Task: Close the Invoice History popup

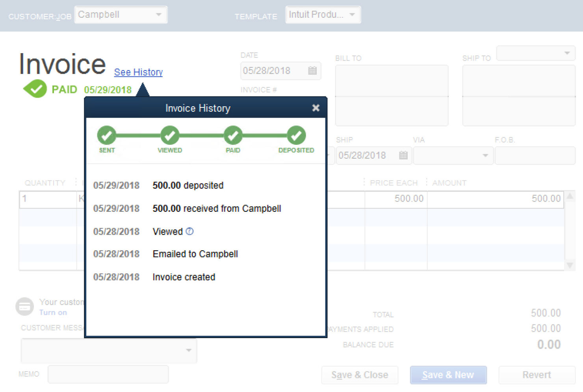Action: coord(316,108)
